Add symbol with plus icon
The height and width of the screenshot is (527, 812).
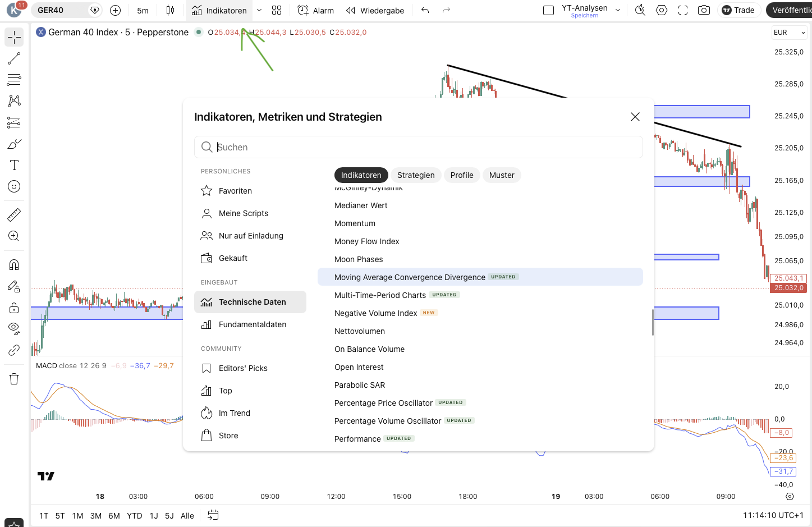coord(115,10)
